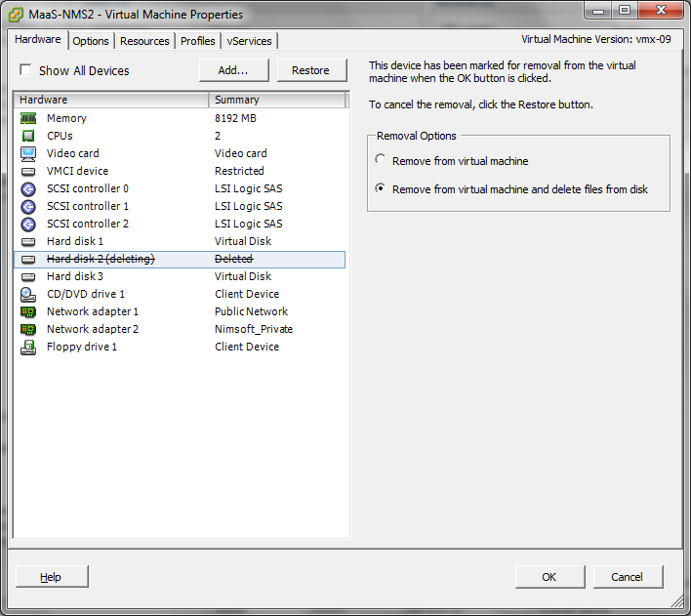
Task: Click the Hard disk 1 drive icon
Action: pyautogui.click(x=28, y=242)
